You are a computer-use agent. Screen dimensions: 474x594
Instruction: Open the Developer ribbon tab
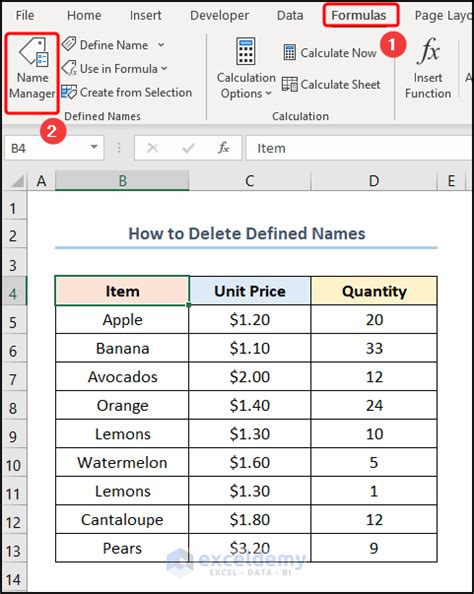point(219,16)
